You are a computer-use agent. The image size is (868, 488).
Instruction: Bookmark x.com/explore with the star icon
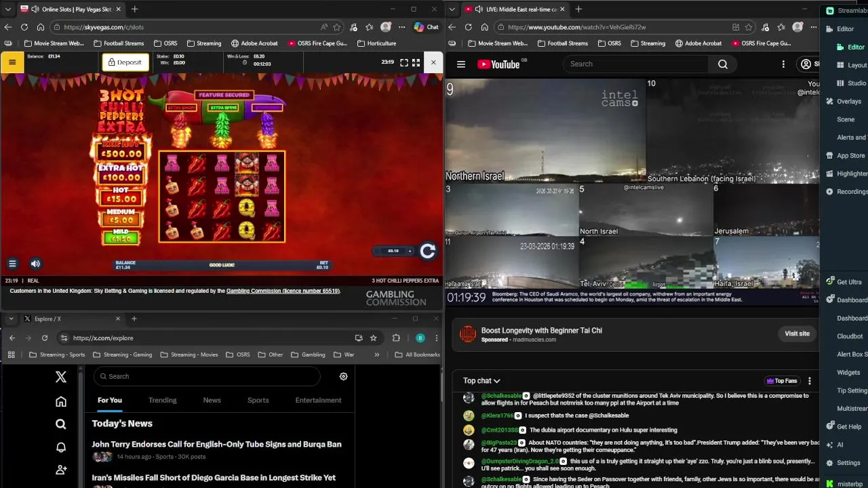coord(374,338)
